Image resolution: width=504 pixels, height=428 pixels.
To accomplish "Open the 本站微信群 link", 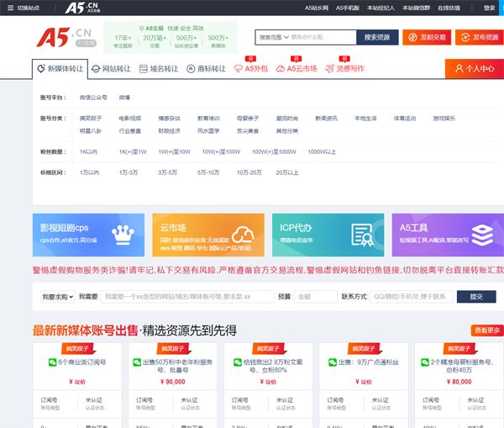I will [417, 8].
